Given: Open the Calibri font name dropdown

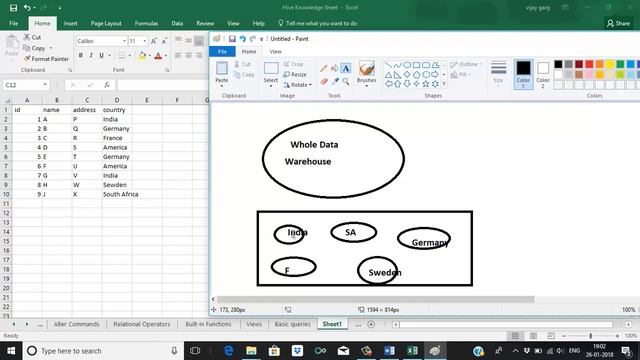Looking at the screenshot, I should pos(124,41).
